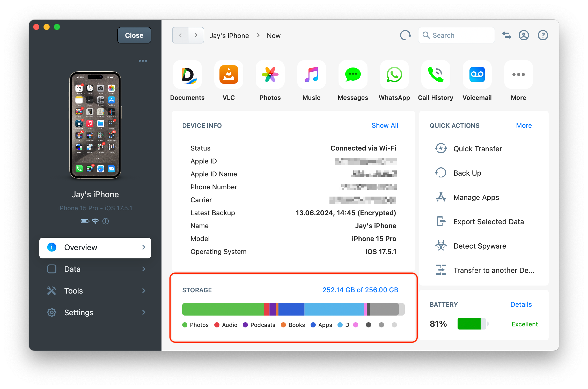Click the Close button
The image size is (588, 389).
pos(134,35)
